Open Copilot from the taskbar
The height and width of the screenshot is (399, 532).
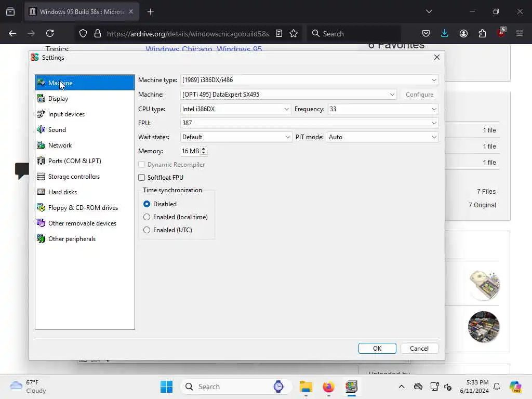point(515,387)
